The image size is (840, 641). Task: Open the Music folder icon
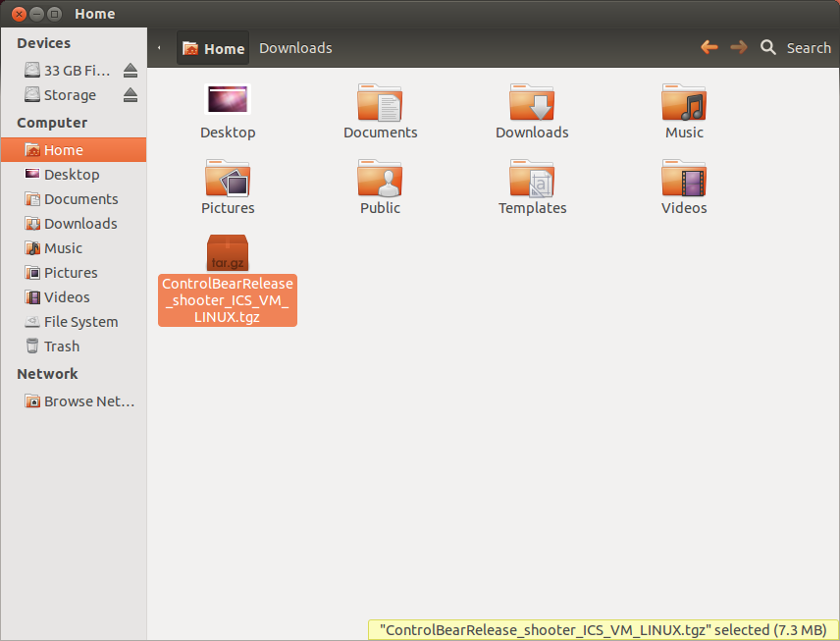pos(684,103)
